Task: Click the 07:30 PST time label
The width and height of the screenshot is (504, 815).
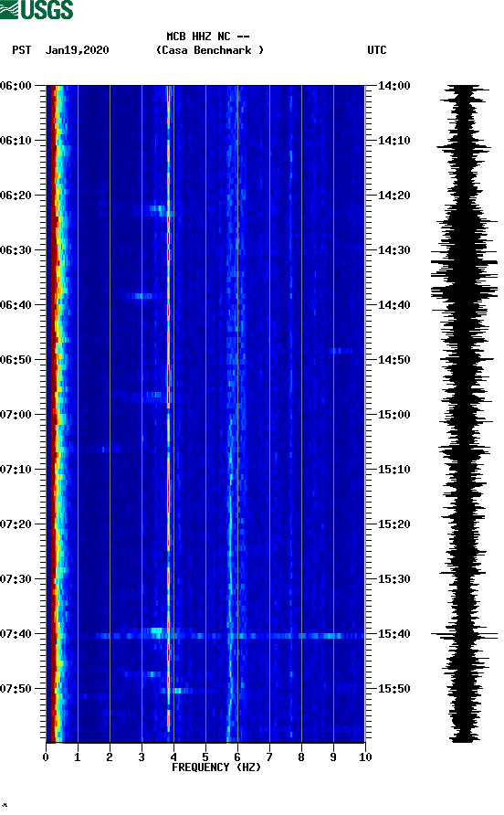Action: [16, 579]
